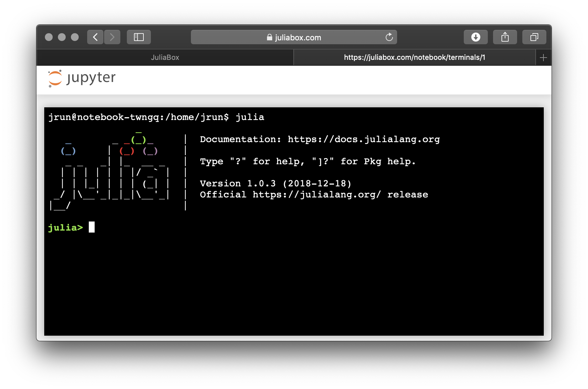The width and height of the screenshot is (588, 389).
Task: Click the terminal cursor at julia> prompt
Action: coord(92,227)
